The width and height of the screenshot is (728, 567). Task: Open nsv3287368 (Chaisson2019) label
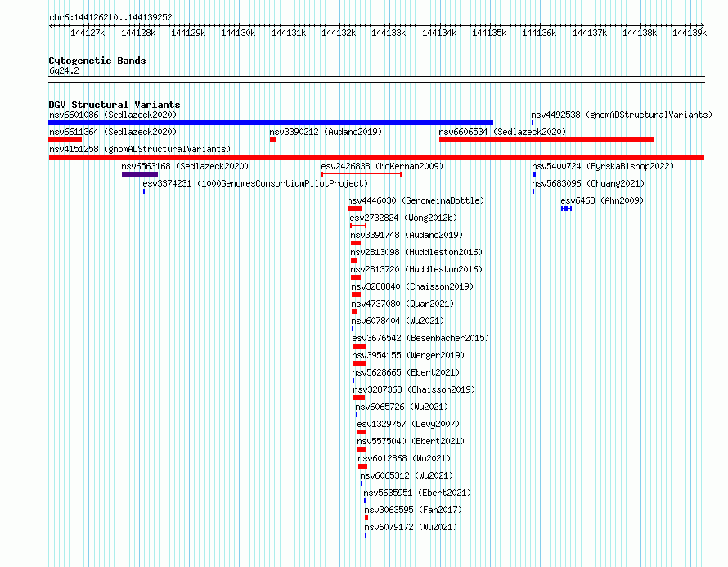[x=414, y=389]
